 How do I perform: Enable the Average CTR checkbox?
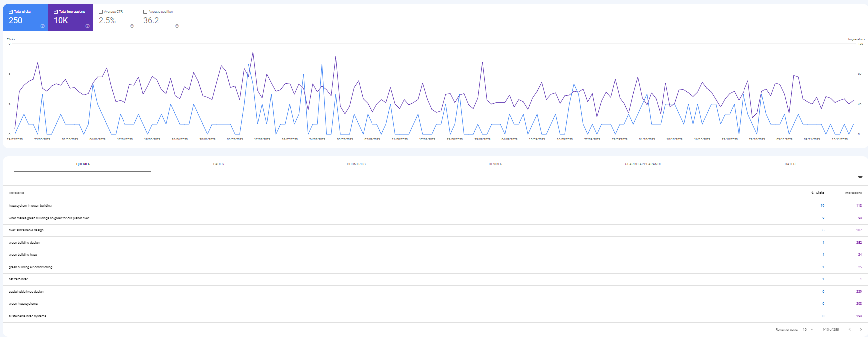[x=101, y=12]
